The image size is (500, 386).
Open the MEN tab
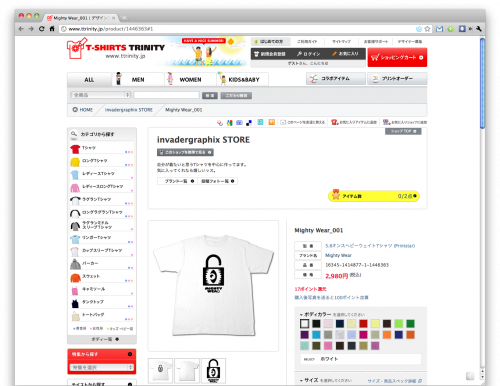click(138, 80)
